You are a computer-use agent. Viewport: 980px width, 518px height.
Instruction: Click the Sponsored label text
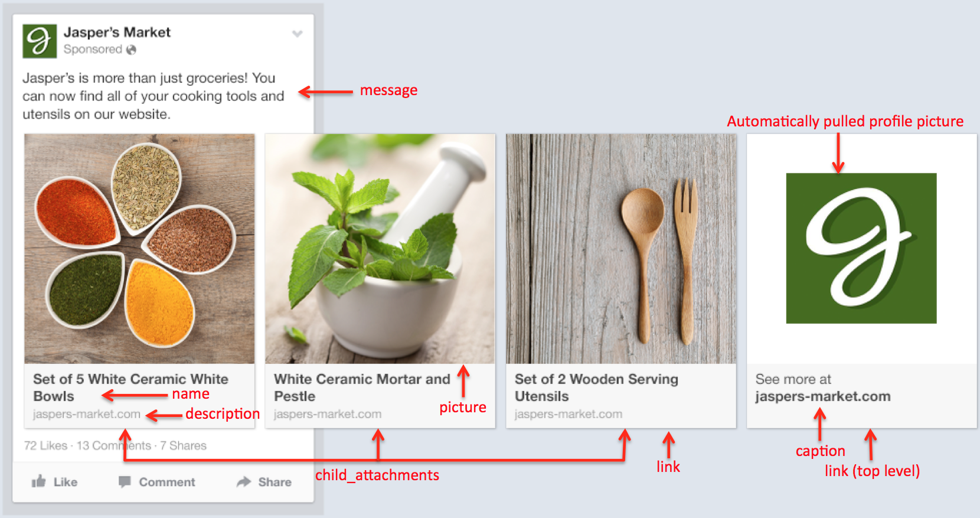pos(93,50)
